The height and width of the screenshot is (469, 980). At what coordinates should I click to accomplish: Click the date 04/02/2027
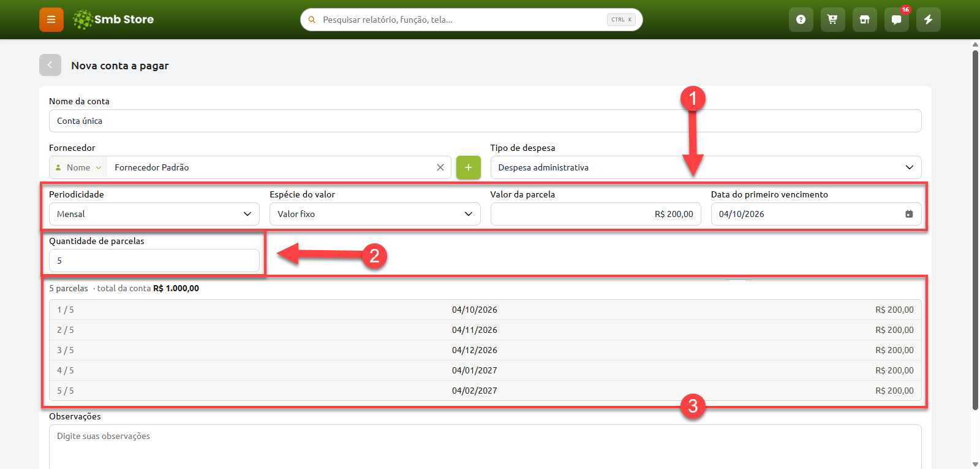(475, 391)
